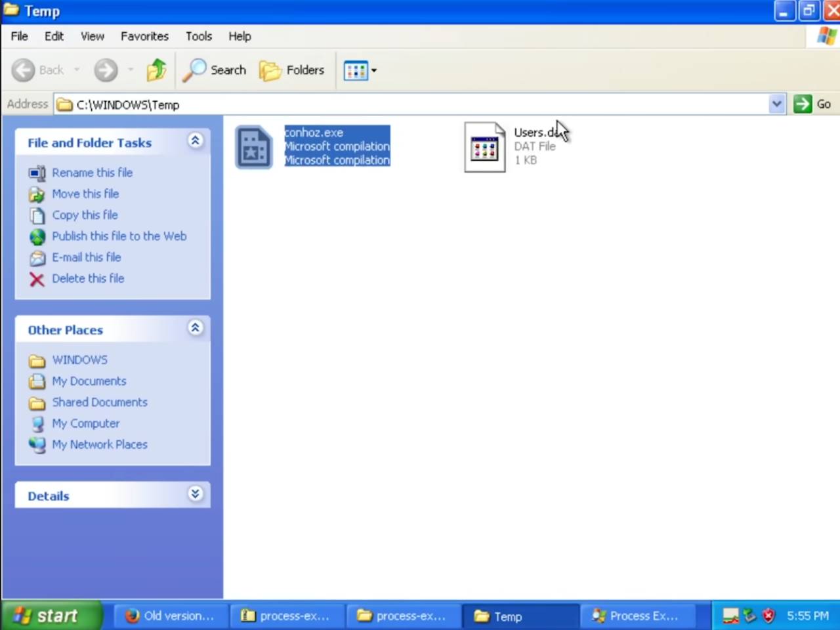Click the Temp taskbar button

(520, 616)
